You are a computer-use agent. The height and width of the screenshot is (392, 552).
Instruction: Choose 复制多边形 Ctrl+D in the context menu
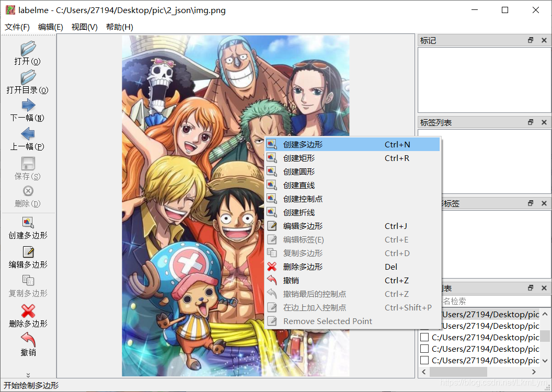pos(352,253)
